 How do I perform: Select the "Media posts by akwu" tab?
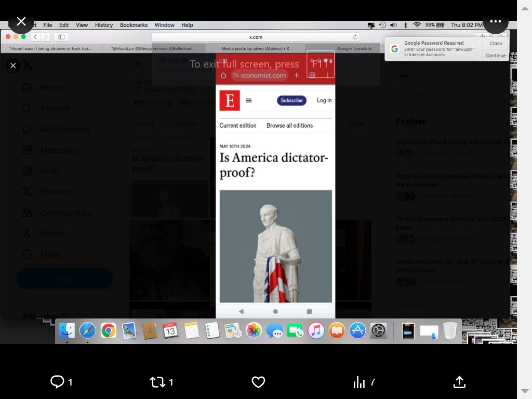255,48
